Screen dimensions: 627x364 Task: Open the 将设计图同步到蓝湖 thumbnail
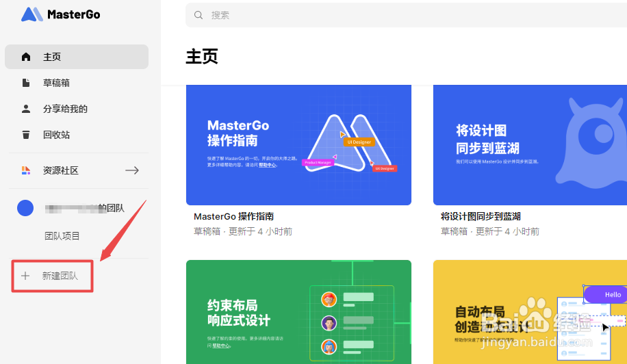tap(530, 145)
